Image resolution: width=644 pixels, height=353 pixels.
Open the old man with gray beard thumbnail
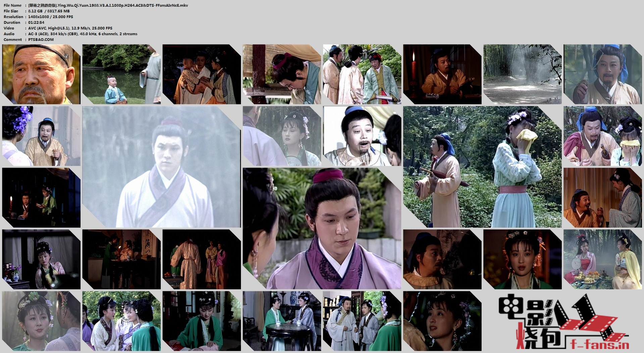[x=41, y=74]
